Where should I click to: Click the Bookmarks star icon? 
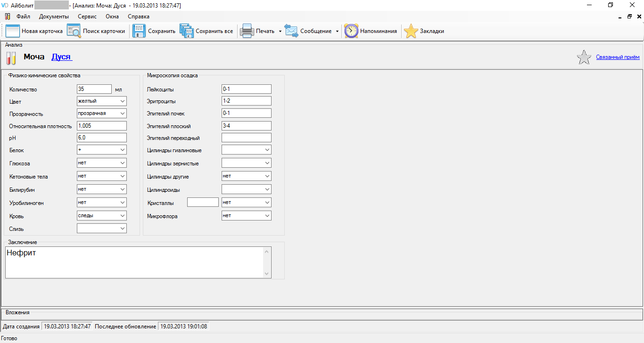[x=411, y=31]
